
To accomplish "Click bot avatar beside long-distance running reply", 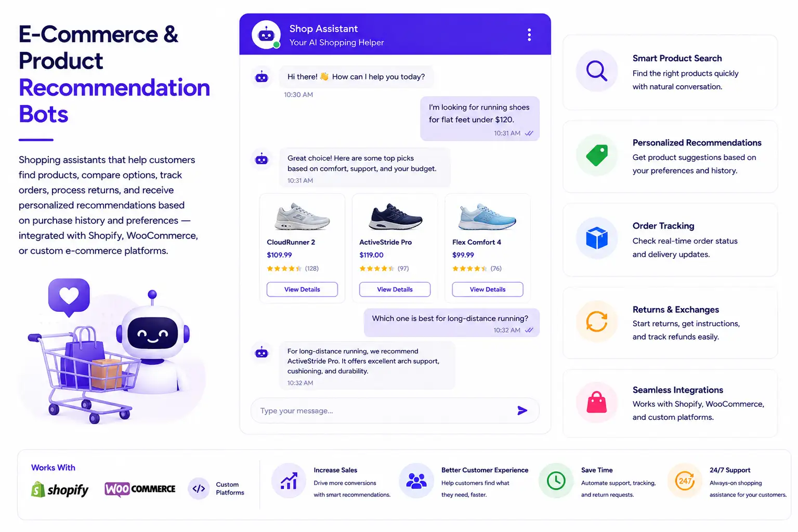I will click(x=261, y=353).
